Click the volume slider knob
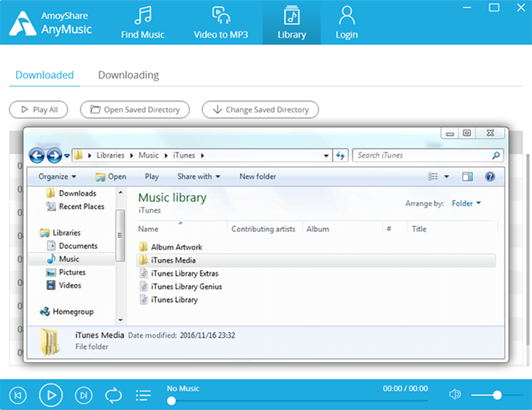Screen dimensions: 532x410 click(x=497, y=395)
